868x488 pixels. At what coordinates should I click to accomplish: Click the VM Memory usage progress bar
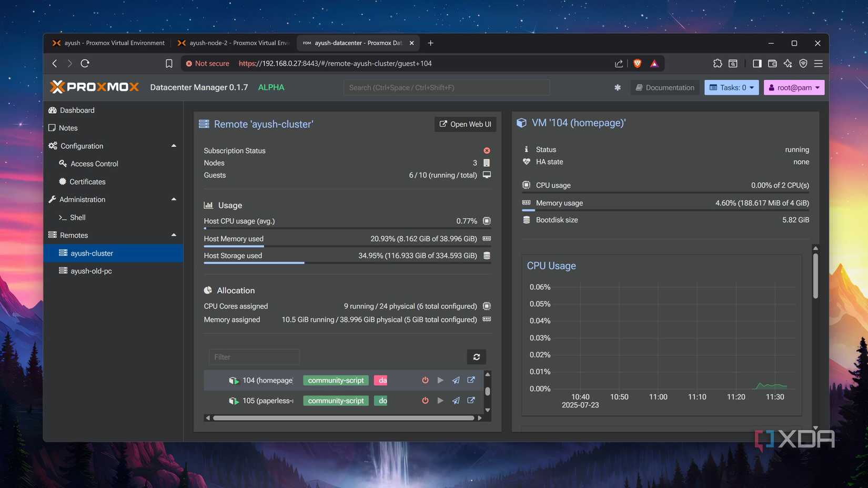tap(665, 210)
